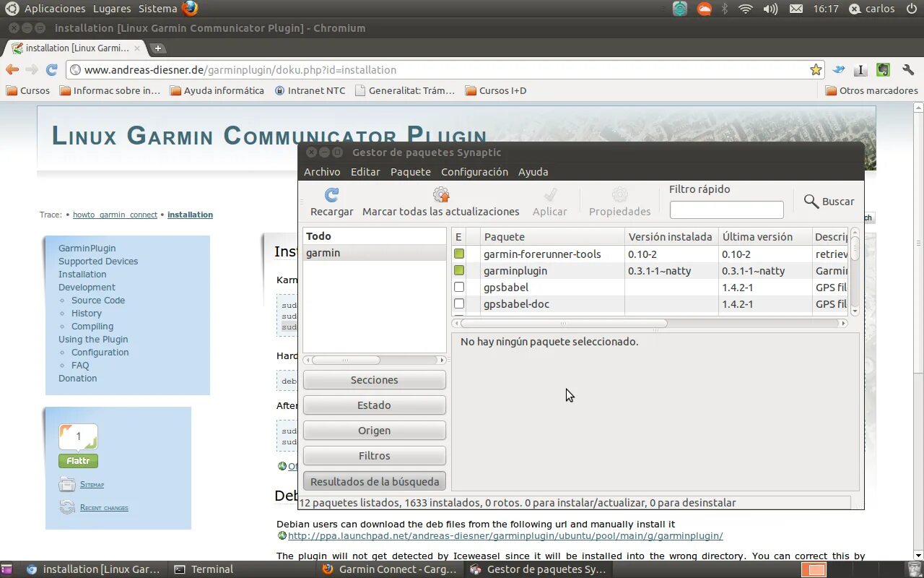Click the Flattr button on webpage
This screenshot has height=578, width=924.
78,461
